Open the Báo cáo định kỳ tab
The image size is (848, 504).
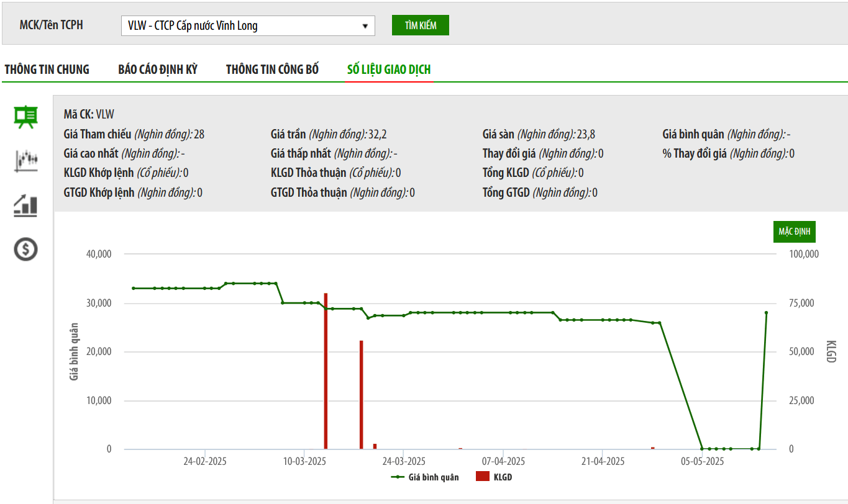tap(158, 70)
